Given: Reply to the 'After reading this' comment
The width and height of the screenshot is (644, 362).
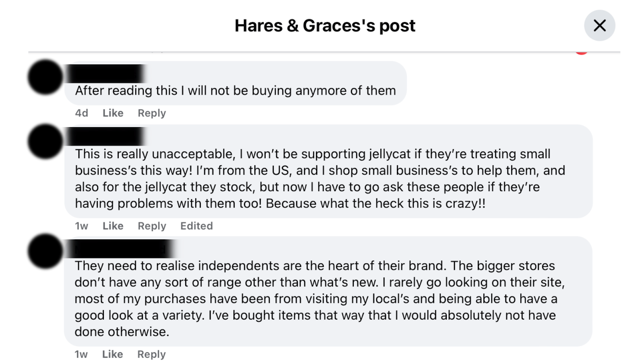Looking at the screenshot, I should [x=152, y=113].
